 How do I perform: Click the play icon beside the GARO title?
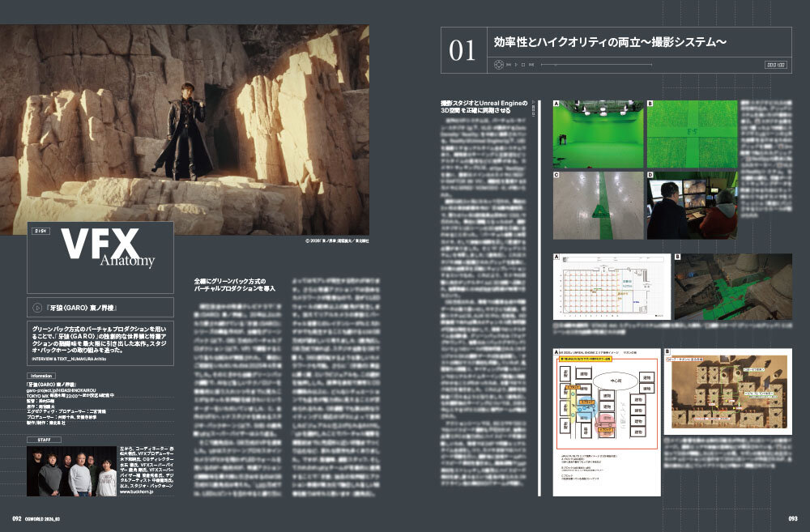point(36,308)
